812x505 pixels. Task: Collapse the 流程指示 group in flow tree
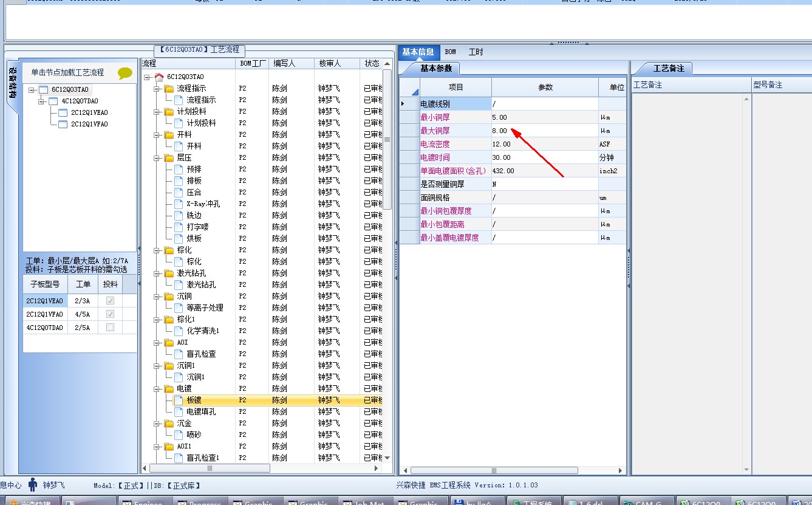point(156,88)
